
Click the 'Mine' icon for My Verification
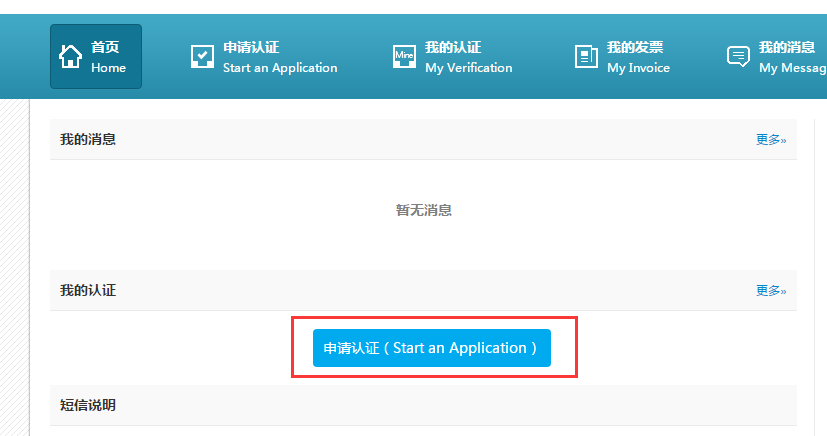click(404, 57)
